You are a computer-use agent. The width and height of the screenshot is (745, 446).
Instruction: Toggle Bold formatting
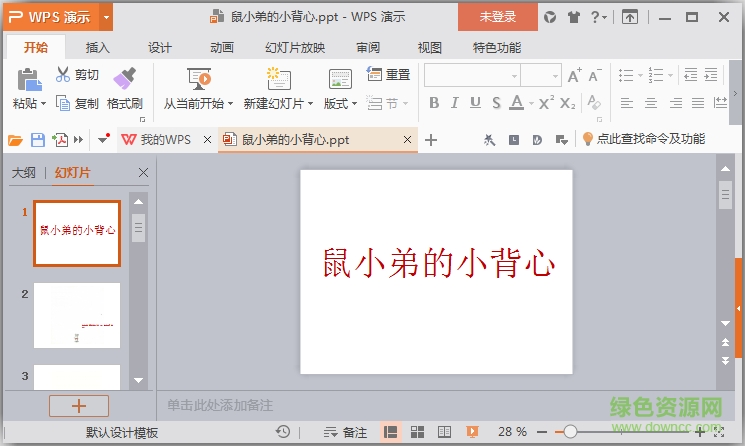[434, 103]
